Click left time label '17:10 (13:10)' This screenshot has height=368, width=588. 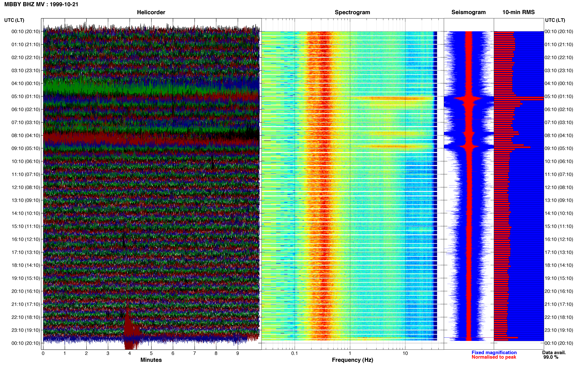tap(26, 252)
